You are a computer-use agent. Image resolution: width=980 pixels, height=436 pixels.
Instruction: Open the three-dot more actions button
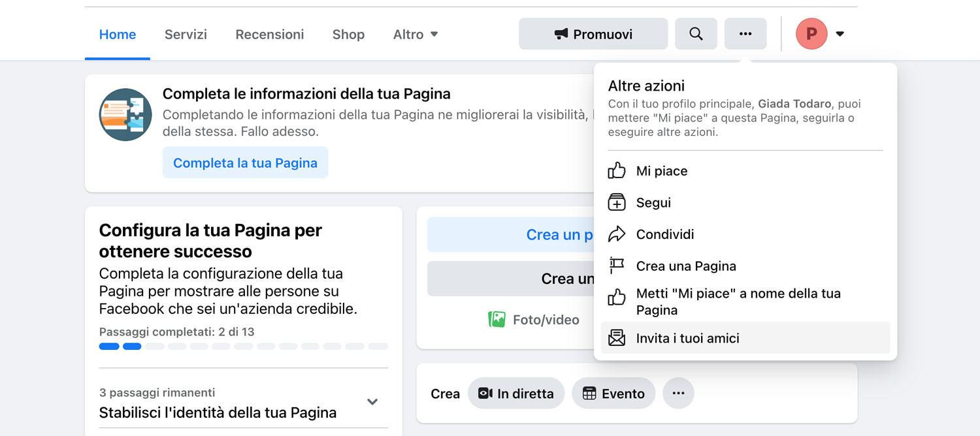tap(745, 34)
